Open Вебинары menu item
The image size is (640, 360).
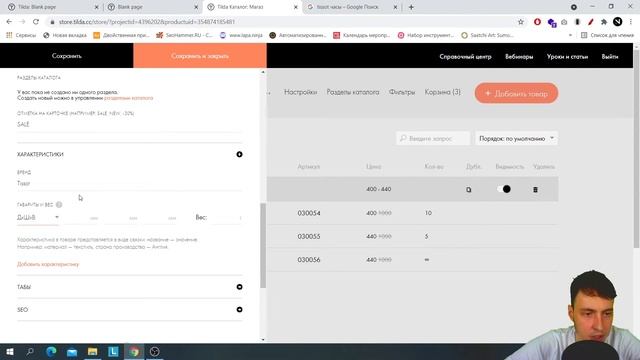click(519, 57)
